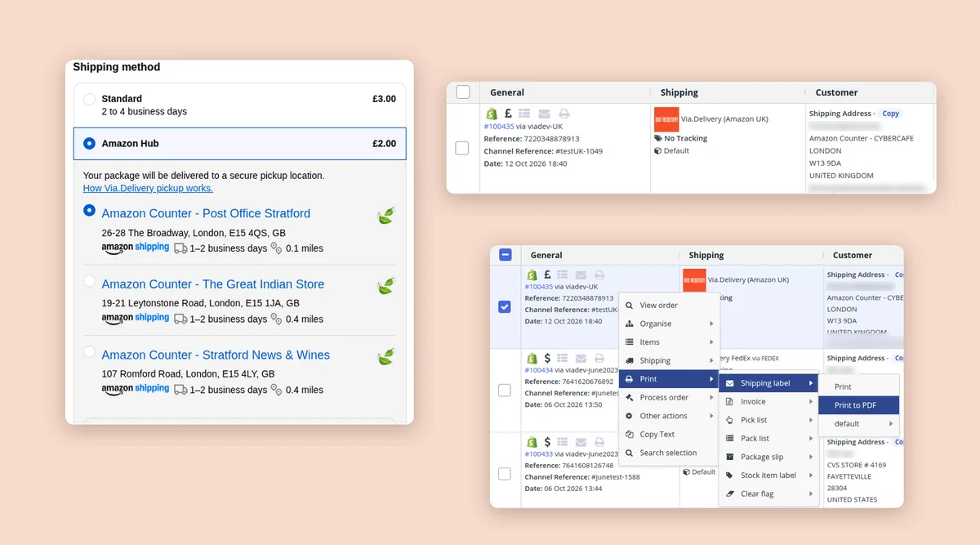The width and height of the screenshot is (980, 545).
Task: Open order link #100434
Action: pyautogui.click(x=538, y=370)
